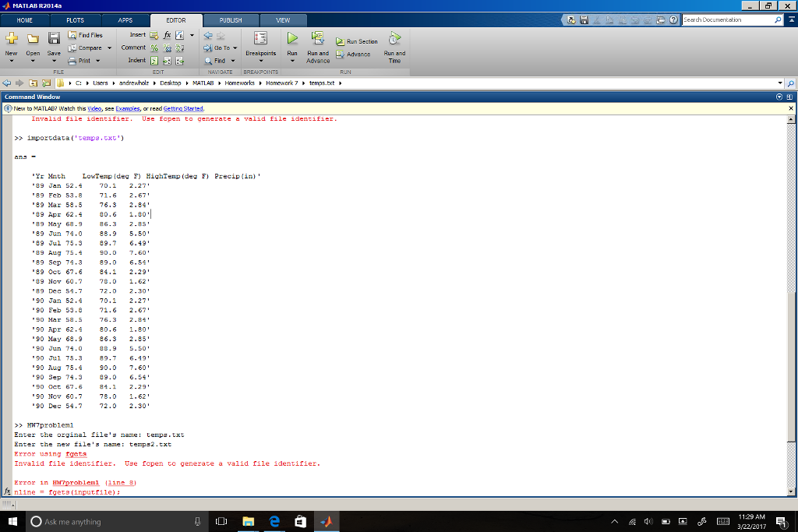Image resolution: width=798 pixels, height=532 pixels.
Task: Click the HW7problem1 error link
Action: pos(76,482)
